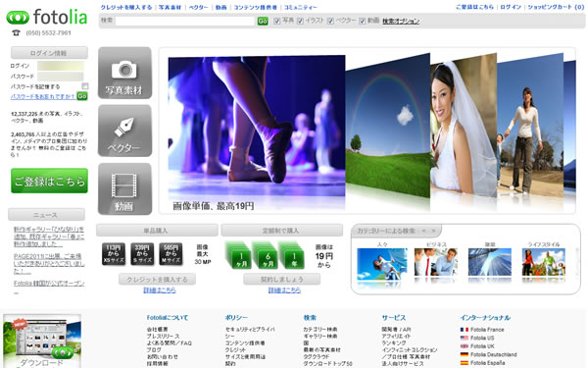Viewport: 588px width, 368px height.
Task: Open the 開発者 / API footer link
Action: click(x=396, y=330)
